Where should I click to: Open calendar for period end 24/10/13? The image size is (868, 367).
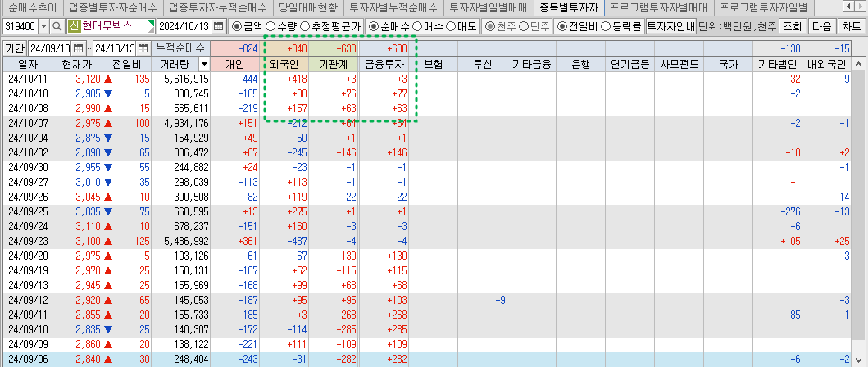[x=143, y=48]
